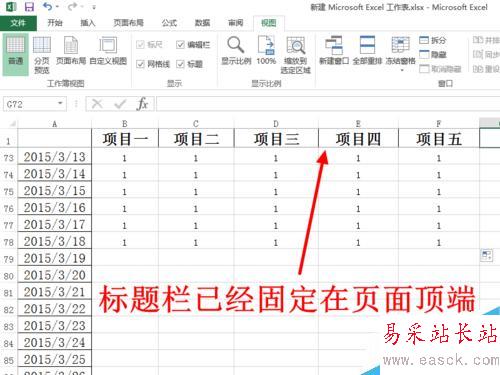
Task: Select 普通 normal workbook view
Action: click(x=15, y=54)
